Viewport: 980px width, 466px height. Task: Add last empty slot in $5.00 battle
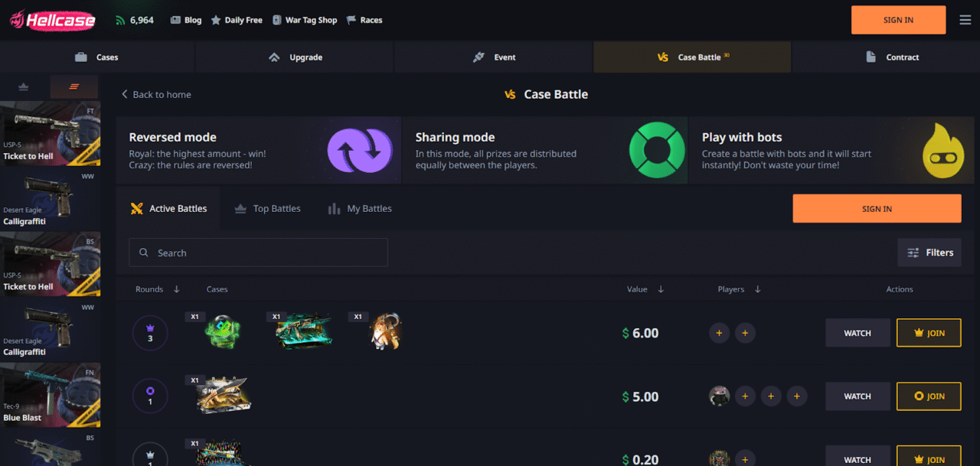point(797,396)
